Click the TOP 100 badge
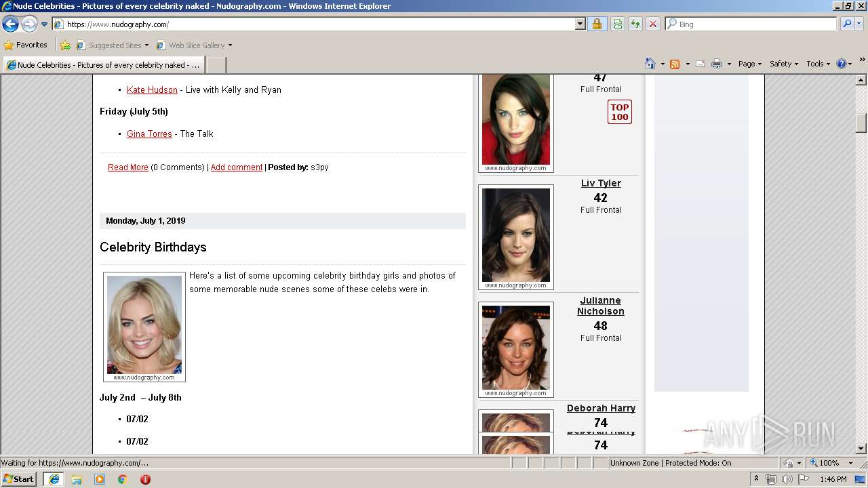Image resolution: width=868 pixels, height=488 pixels. pos(620,112)
